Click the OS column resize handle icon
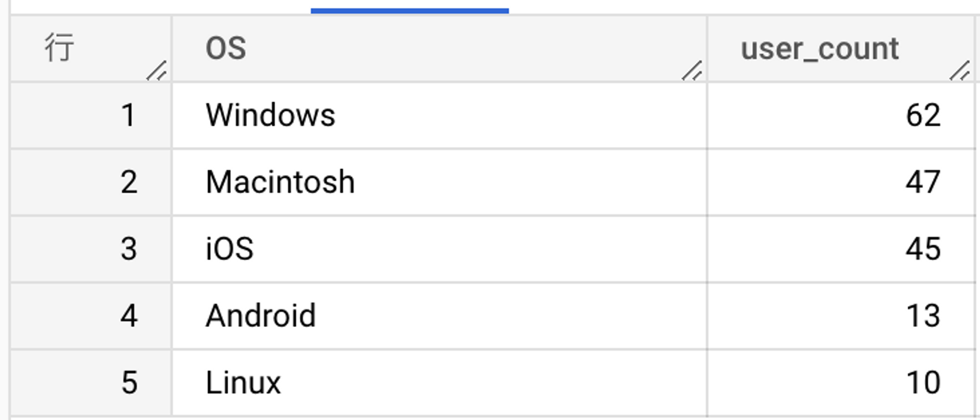The image size is (980, 420). click(692, 70)
